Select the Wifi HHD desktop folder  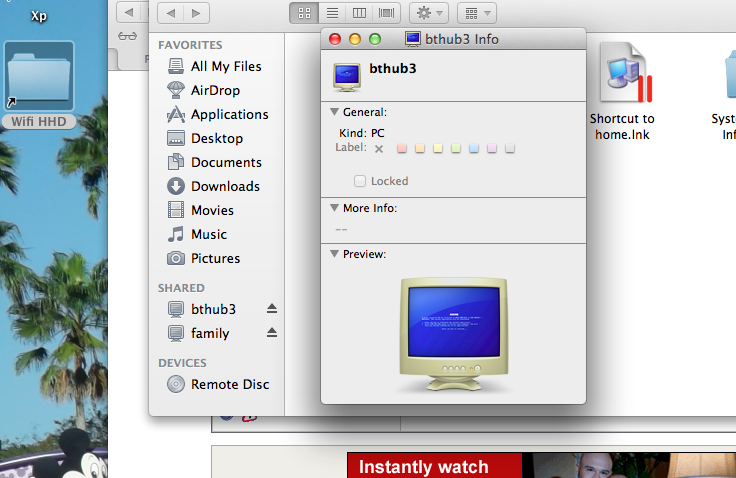[x=39, y=85]
